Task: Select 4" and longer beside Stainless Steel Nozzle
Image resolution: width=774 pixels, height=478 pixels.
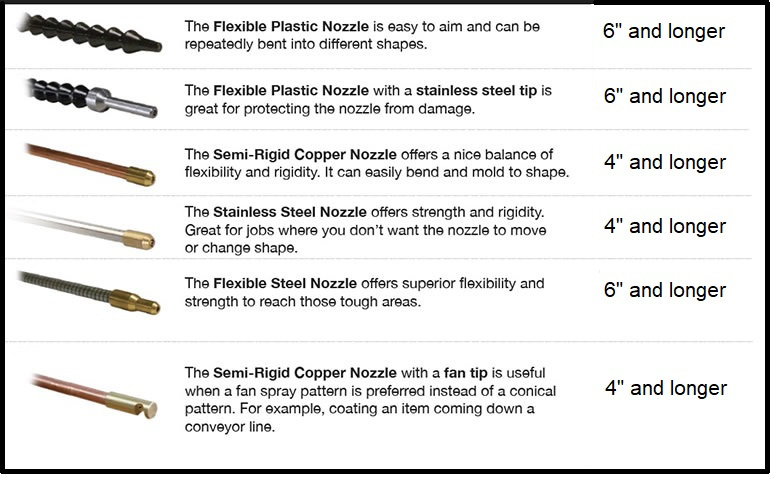Action: (664, 226)
